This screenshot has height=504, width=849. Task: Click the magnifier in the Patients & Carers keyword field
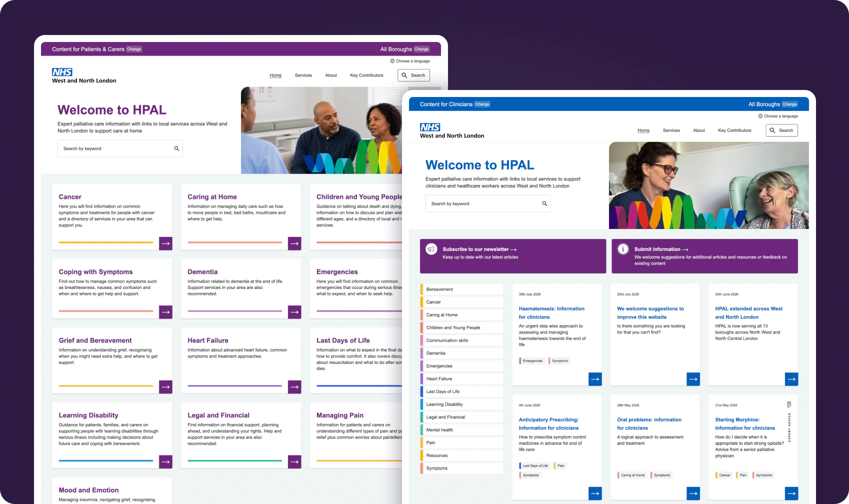pos(176,148)
